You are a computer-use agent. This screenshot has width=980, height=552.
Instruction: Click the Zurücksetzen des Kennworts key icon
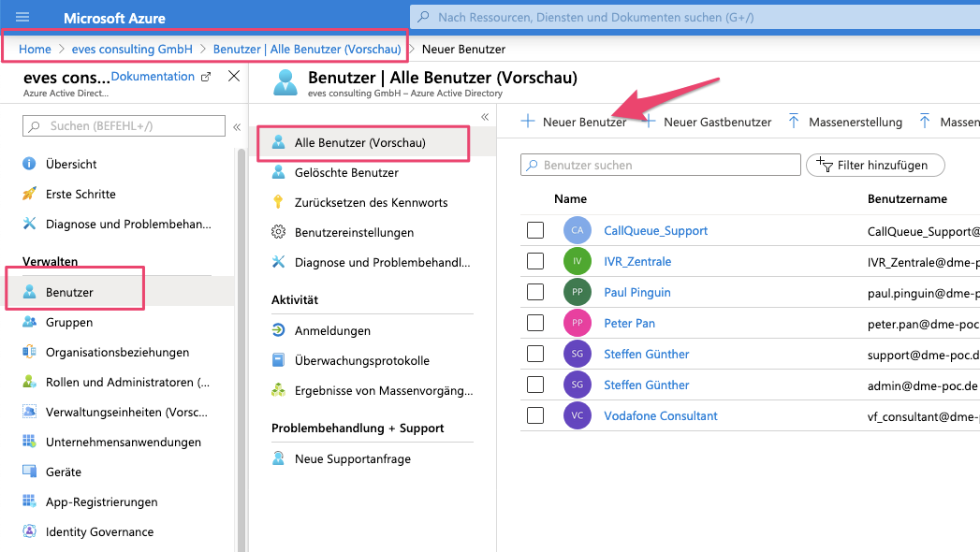click(x=278, y=202)
